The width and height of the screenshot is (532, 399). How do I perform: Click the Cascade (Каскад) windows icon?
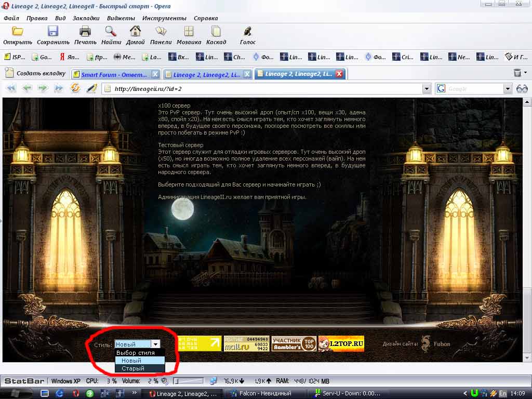[216, 32]
